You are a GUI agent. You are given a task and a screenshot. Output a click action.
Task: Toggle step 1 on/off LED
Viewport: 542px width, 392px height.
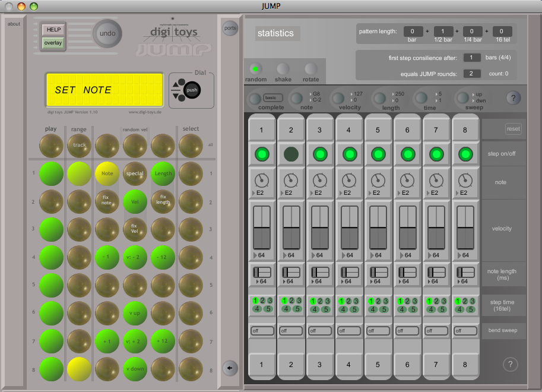coord(262,154)
